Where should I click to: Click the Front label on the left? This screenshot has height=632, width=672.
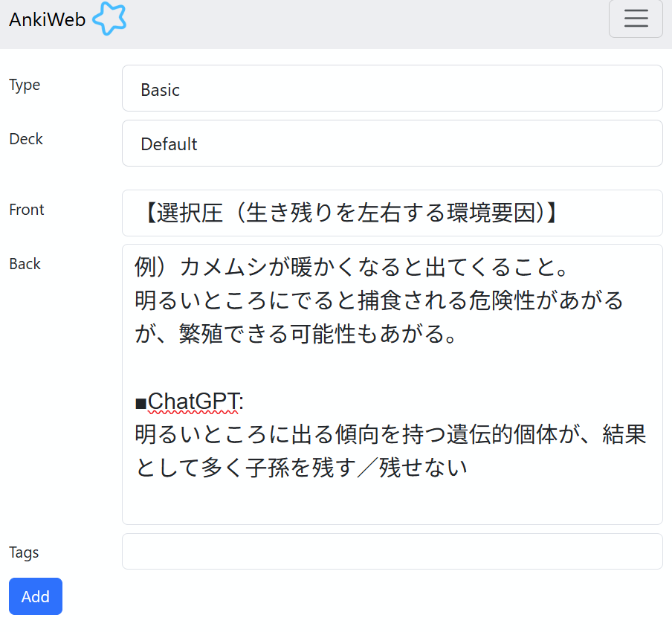[26, 210]
